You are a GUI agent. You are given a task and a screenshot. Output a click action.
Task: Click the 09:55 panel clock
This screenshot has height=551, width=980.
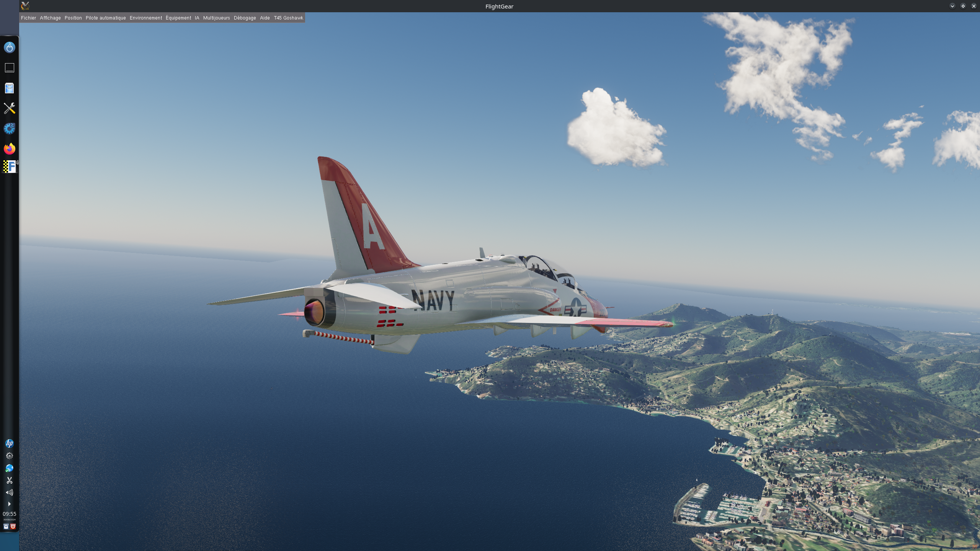point(9,514)
